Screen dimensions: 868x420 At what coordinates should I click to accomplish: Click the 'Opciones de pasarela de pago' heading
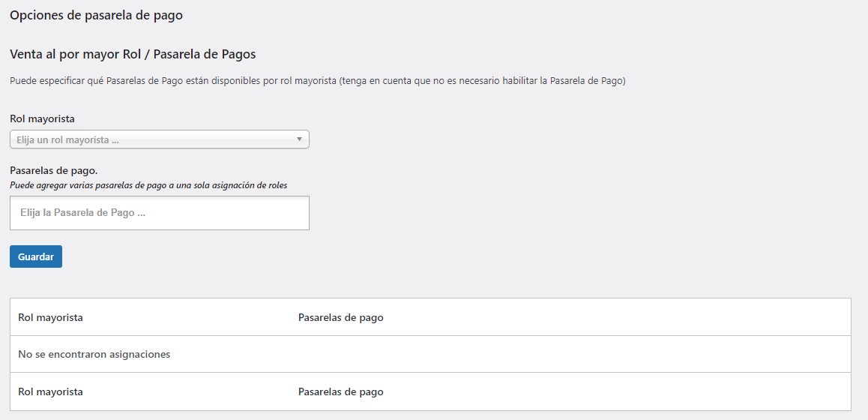click(x=96, y=15)
